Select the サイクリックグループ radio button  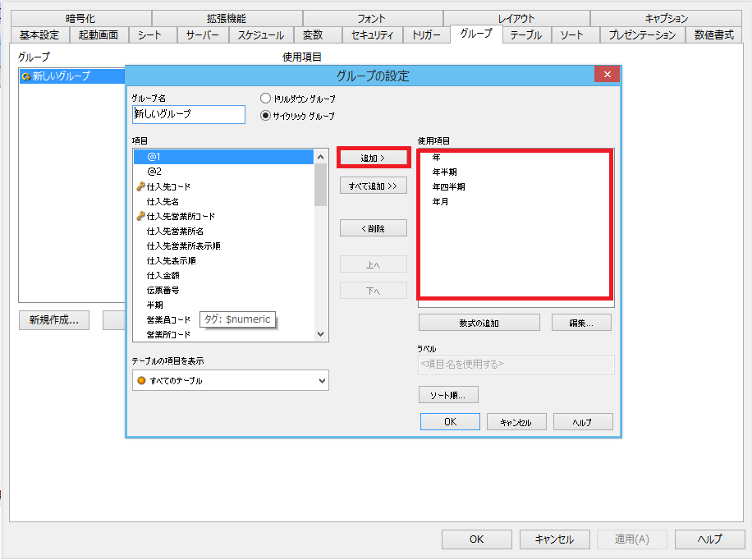click(266, 116)
